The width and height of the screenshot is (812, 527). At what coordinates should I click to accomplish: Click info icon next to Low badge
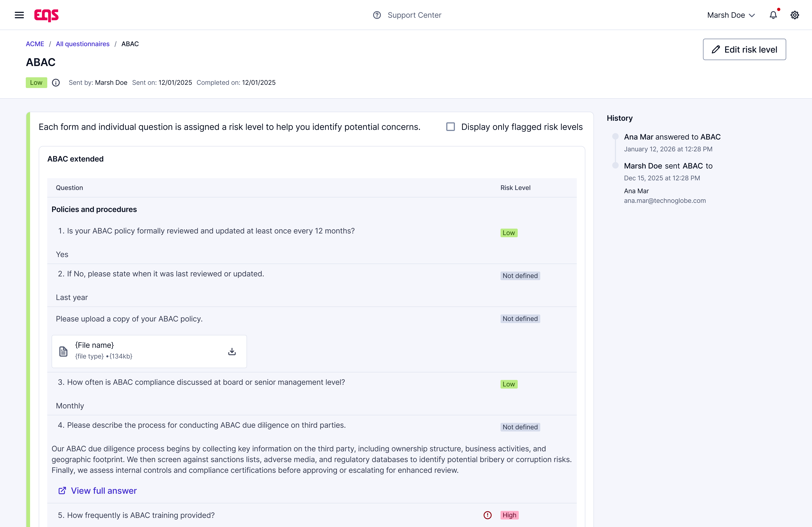56,82
